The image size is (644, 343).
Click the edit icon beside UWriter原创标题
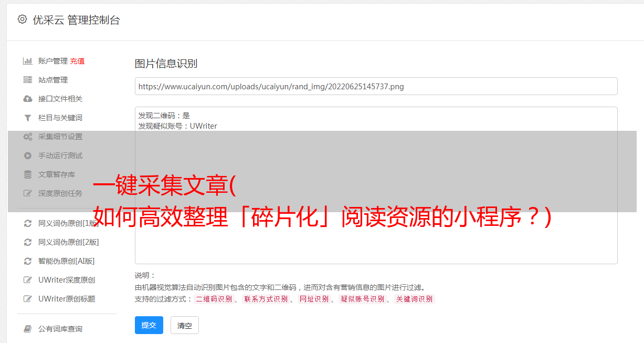(x=28, y=299)
